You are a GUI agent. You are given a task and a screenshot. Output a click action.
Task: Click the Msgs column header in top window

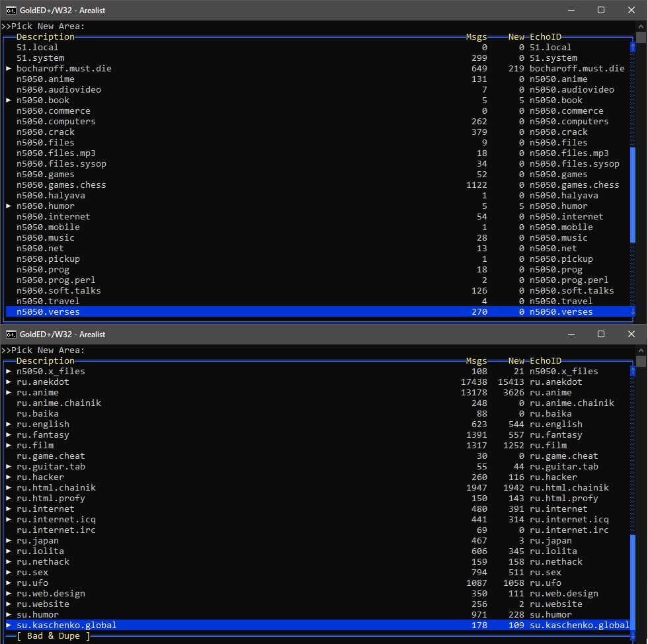pyautogui.click(x=477, y=37)
